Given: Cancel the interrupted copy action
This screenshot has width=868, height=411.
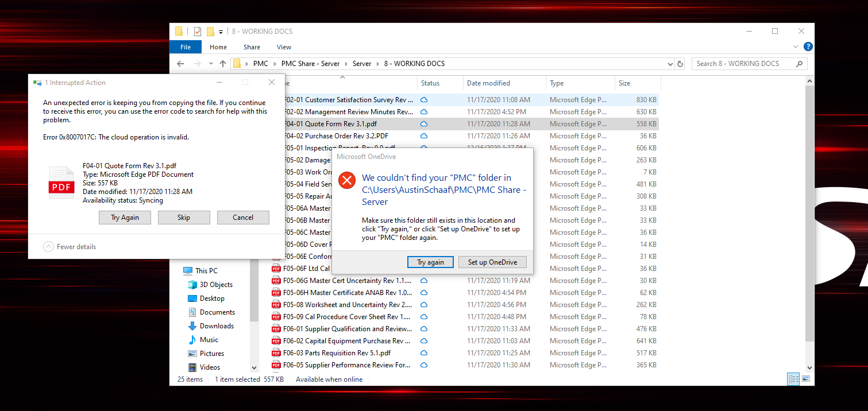Looking at the screenshot, I should (243, 218).
